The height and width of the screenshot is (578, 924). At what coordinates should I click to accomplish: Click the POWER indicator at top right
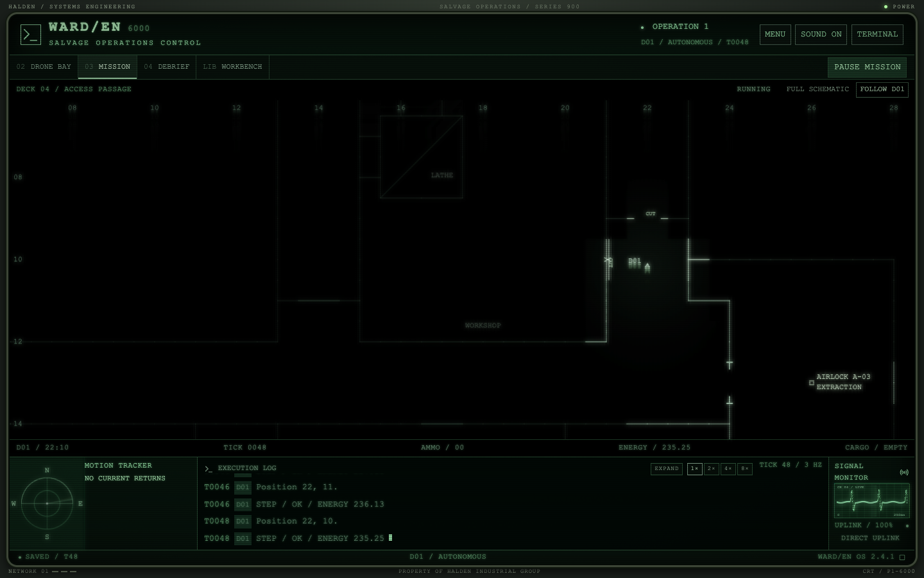[900, 6]
